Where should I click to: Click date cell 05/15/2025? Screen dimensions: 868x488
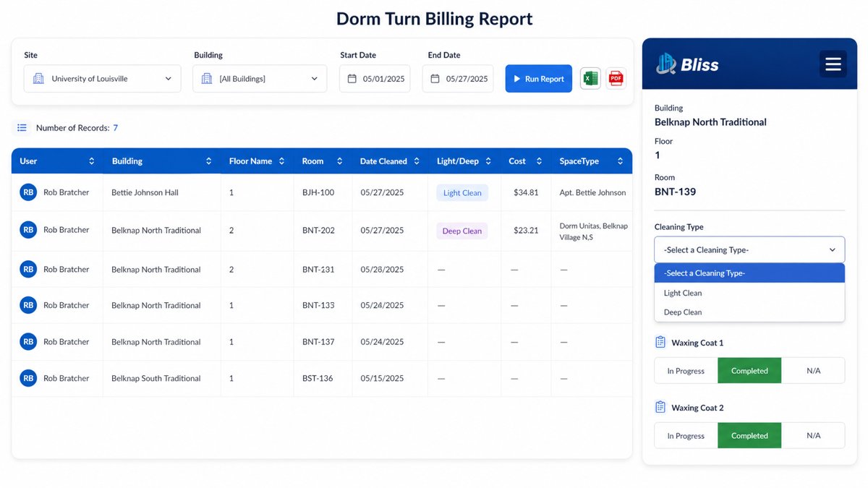(382, 378)
